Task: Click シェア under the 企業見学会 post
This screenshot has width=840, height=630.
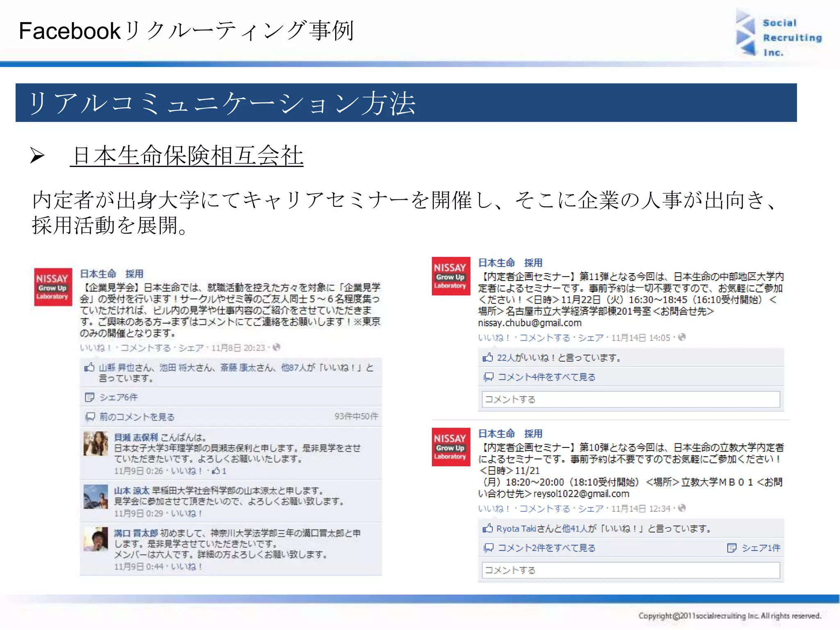Action: pyautogui.click(x=191, y=348)
